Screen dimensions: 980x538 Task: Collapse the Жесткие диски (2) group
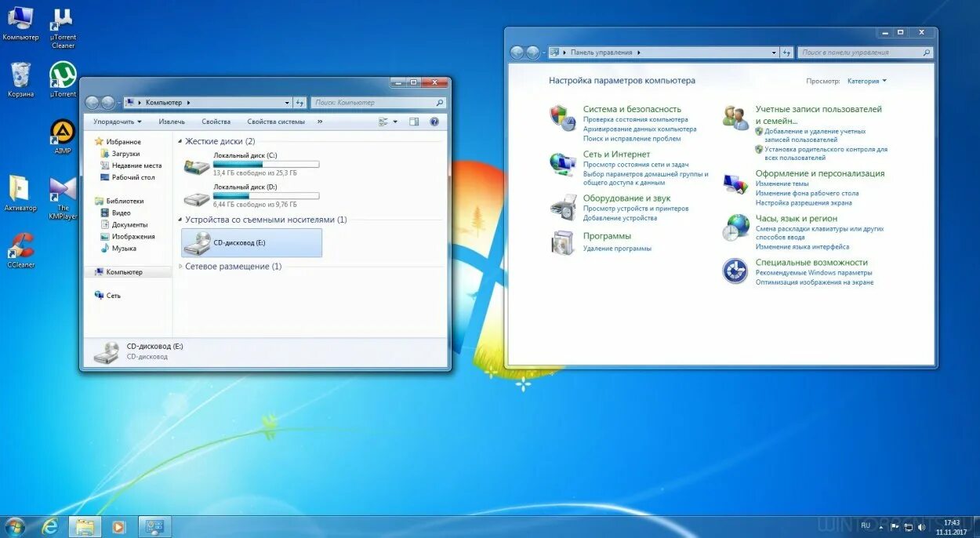180,142
